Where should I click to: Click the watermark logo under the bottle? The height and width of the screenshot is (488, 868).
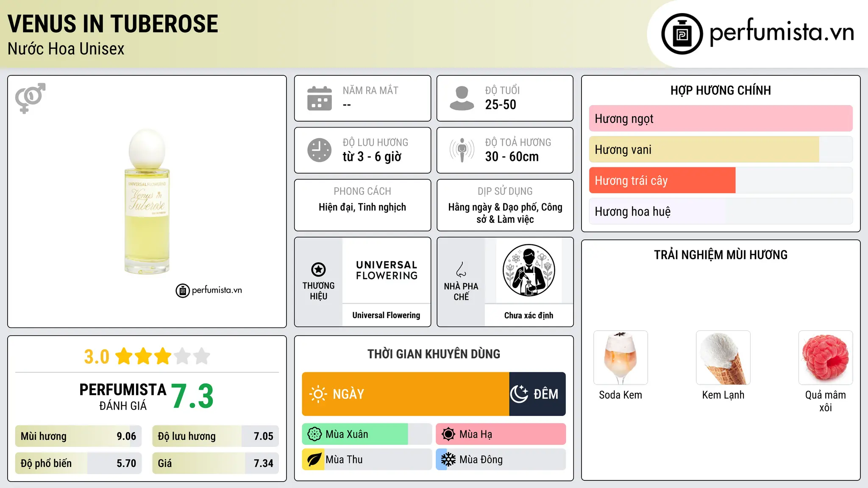(209, 291)
